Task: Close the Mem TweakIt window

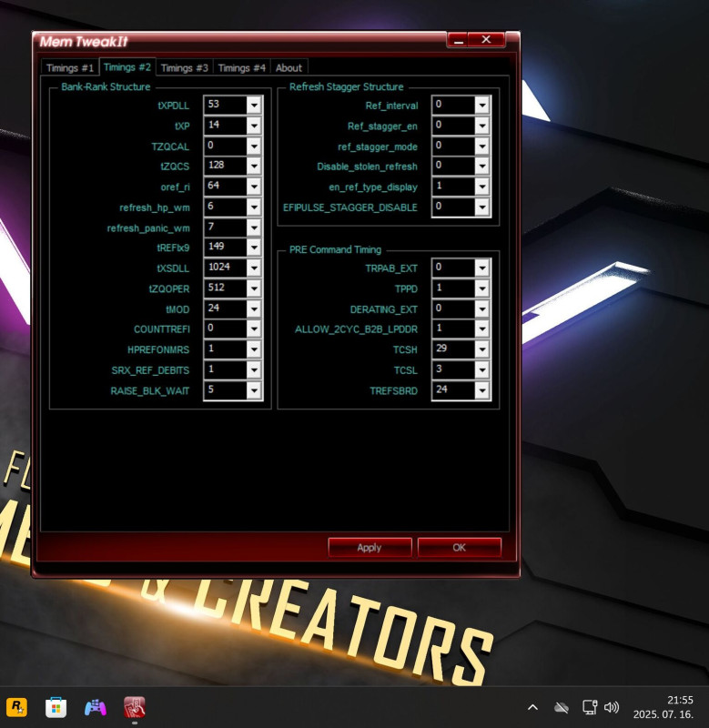Action: coord(486,40)
